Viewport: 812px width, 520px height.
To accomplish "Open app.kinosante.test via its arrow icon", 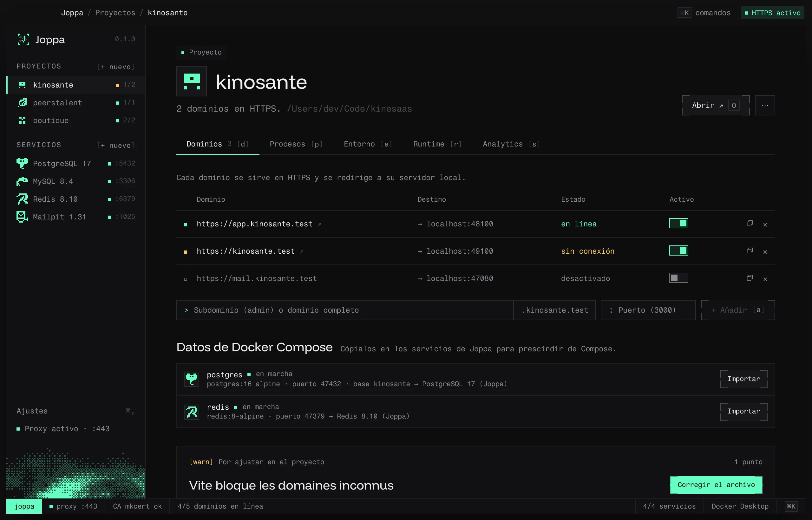I will [x=319, y=224].
